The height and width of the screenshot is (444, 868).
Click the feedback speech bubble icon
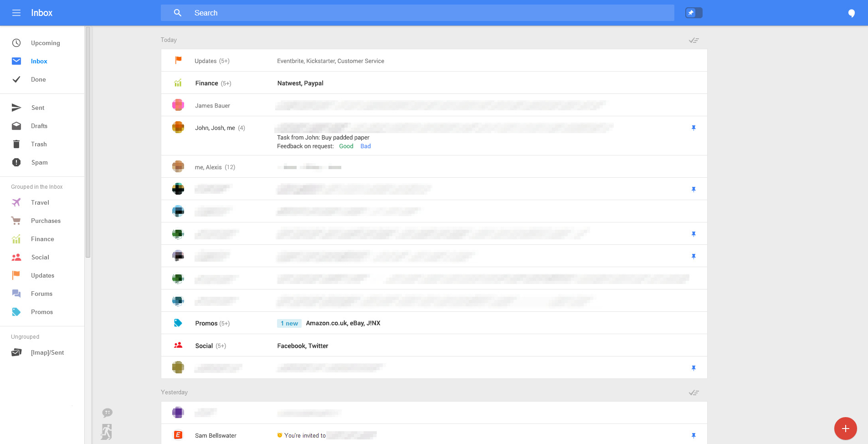pyautogui.click(x=108, y=413)
